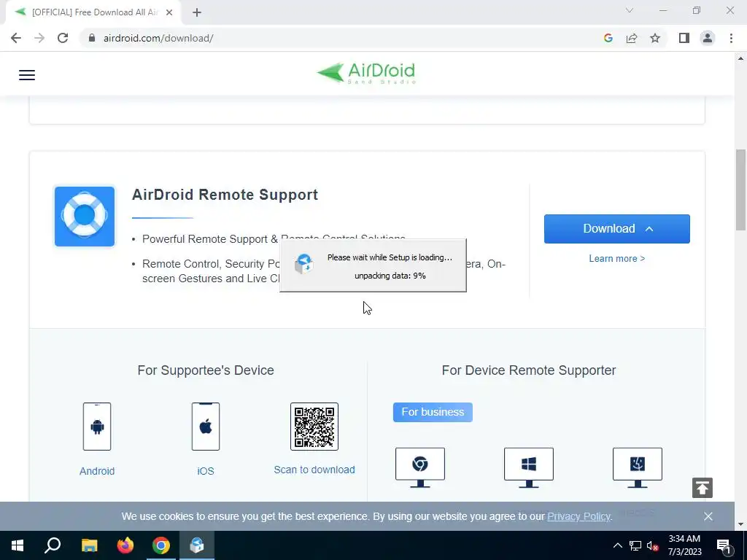Open the hamburger navigation menu
This screenshot has width=747, height=560.
27,75
